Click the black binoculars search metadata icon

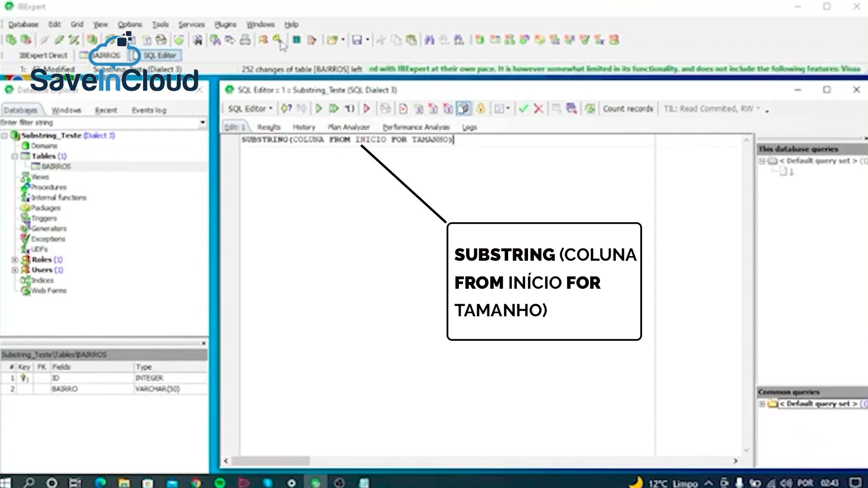pos(198,40)
